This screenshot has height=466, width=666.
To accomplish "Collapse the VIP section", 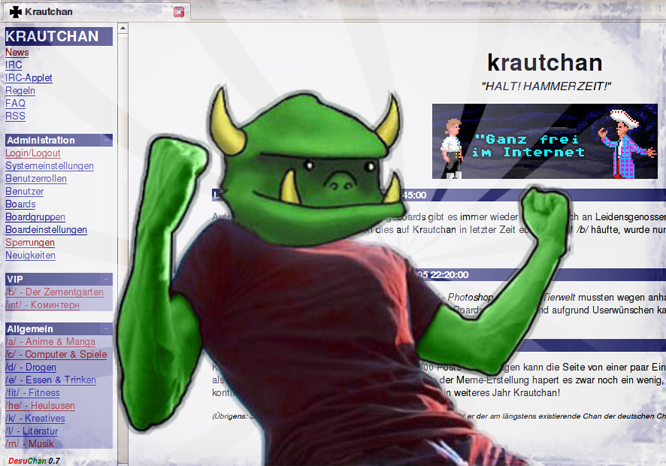I will tap(106, 279).
